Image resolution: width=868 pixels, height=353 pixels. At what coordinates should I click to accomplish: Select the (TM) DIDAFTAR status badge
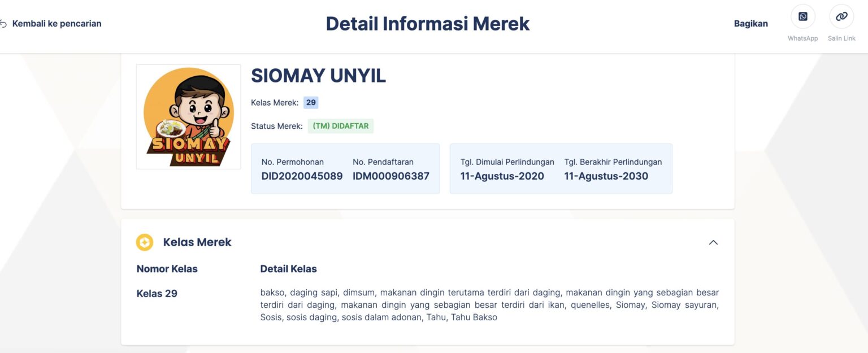340,125
